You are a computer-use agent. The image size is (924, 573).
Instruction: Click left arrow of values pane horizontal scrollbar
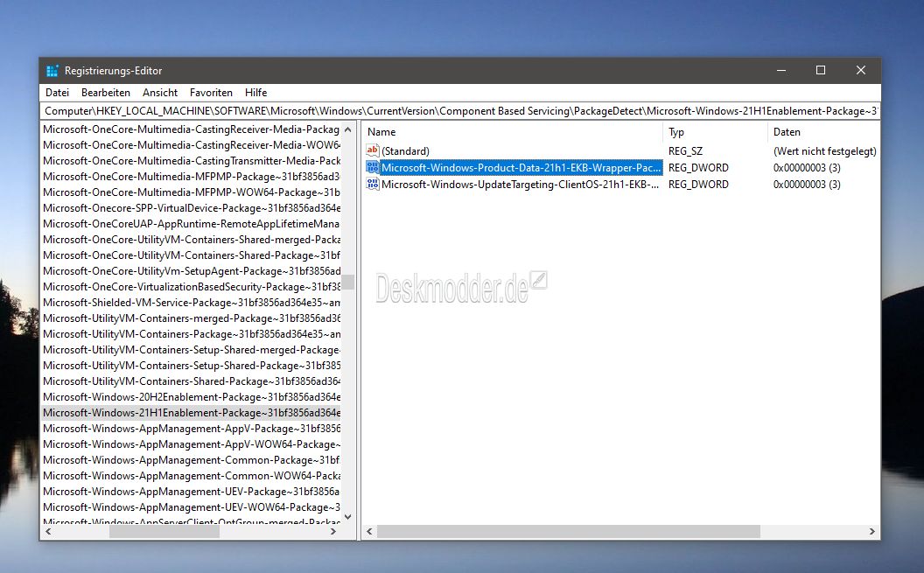(x=369, y=531)
